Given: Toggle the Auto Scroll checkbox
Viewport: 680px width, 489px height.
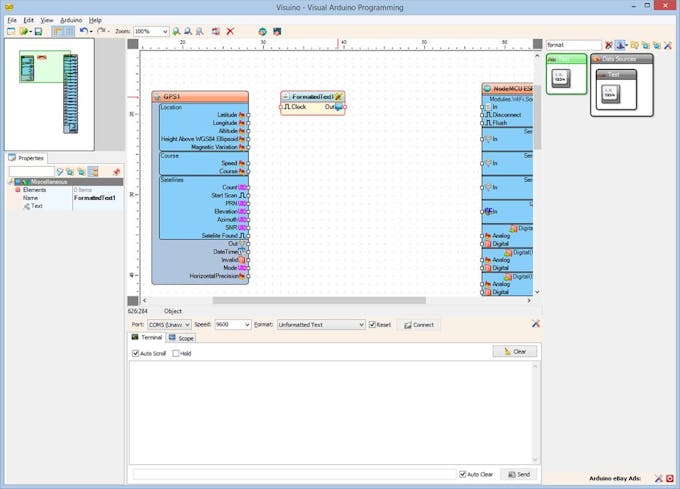Looking at the screenshot, I should click(136, 353).
